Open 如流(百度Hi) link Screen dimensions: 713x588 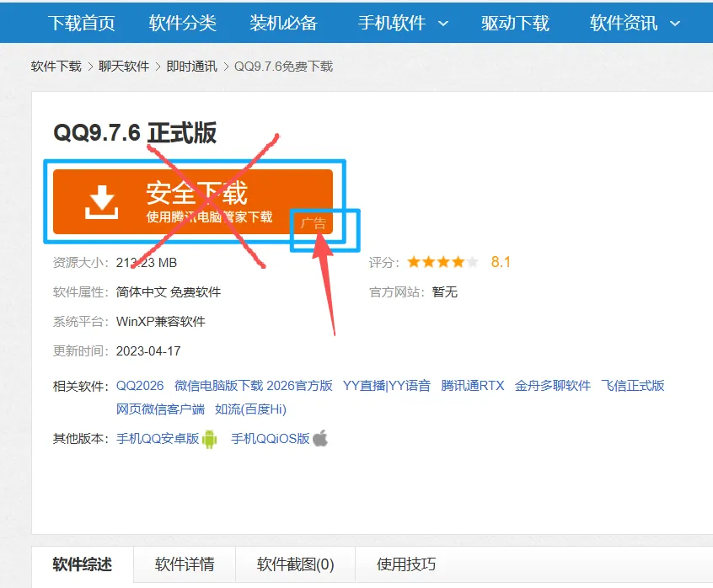tap(250, 409)
